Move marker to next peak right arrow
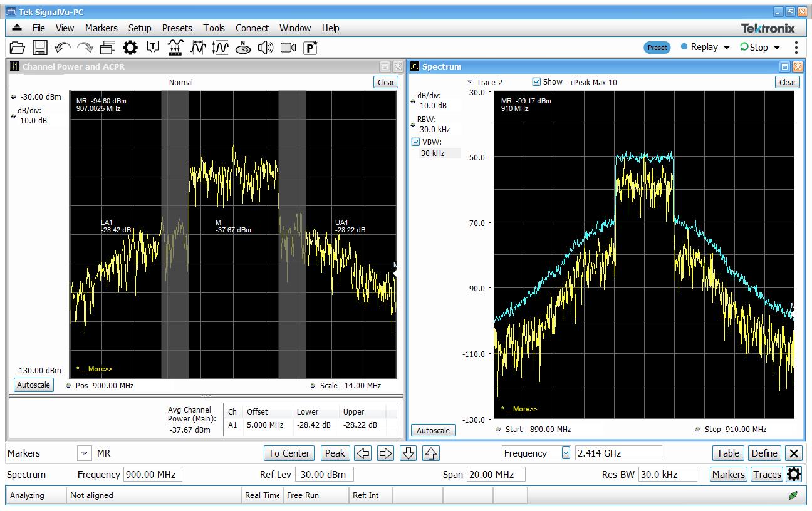Viewport: 812px width, 511px height. 386,453
